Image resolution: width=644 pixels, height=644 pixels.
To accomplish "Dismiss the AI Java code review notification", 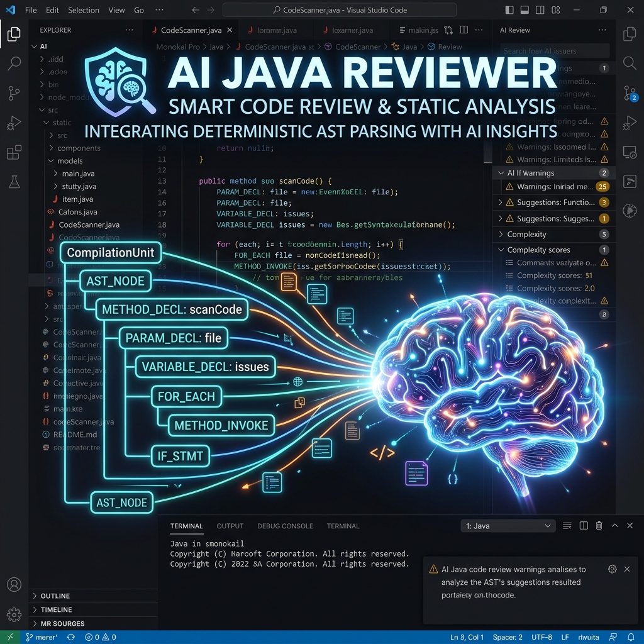I will [627, 569].
